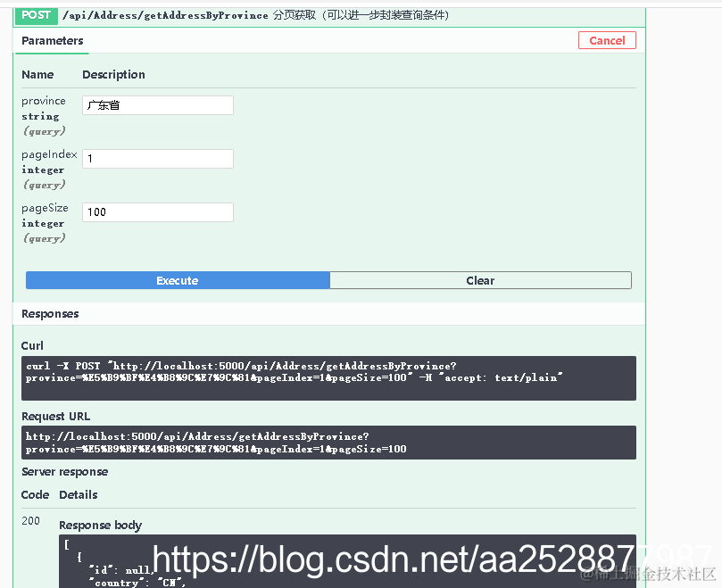
Task: Click the pageIndex input field
Action: pos(158,159)
